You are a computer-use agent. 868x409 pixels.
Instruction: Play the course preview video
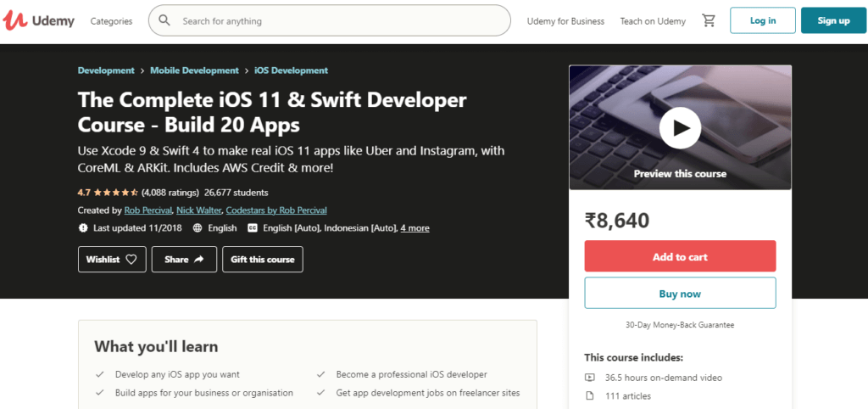[x=680, y=128]
